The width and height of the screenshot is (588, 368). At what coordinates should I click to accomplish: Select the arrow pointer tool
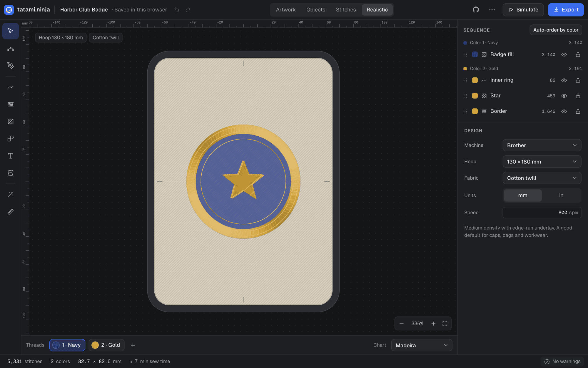tap(11, 31)
